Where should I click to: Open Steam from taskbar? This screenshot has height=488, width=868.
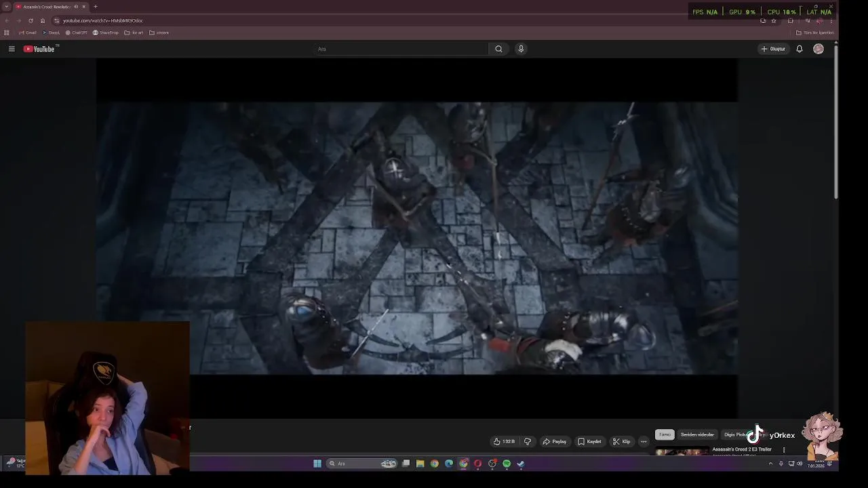pos(521,464)
